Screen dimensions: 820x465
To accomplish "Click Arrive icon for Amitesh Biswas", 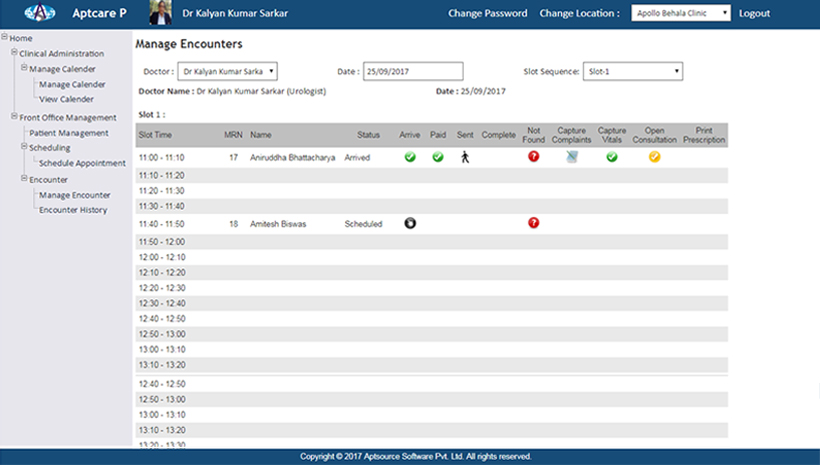I will (410, 223).
